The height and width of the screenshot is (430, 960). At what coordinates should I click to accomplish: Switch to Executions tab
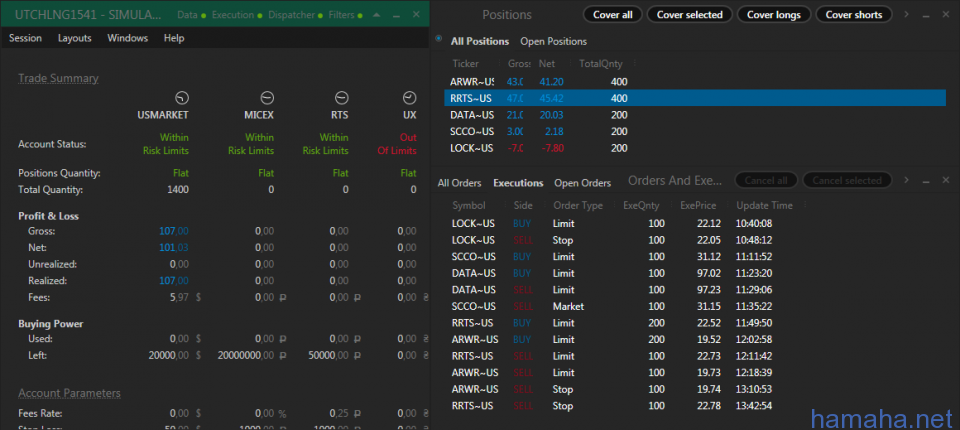pyautogui.click(x=518, y=183)
